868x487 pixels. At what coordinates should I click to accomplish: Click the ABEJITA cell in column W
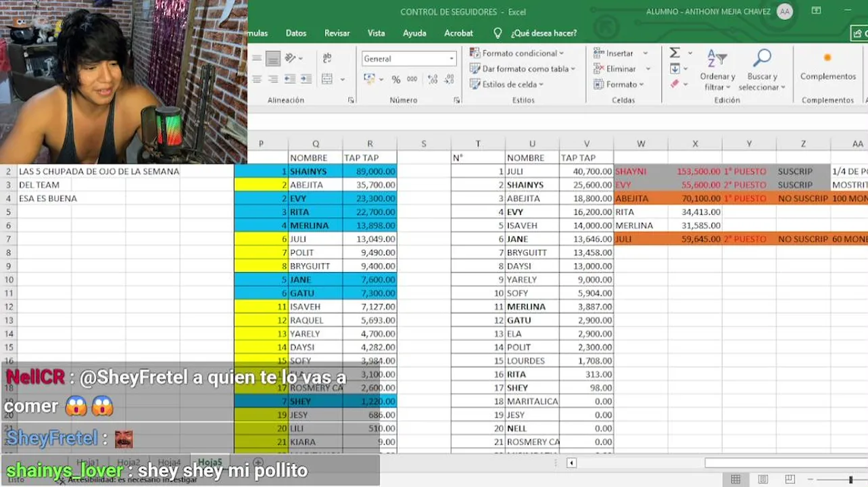[x=641, y=198]
